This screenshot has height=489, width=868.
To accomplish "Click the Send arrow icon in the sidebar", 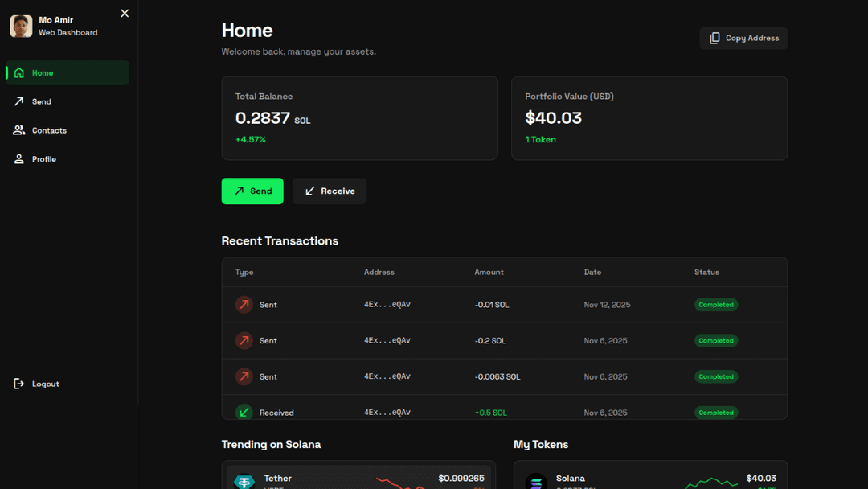I will coord(18,101).
